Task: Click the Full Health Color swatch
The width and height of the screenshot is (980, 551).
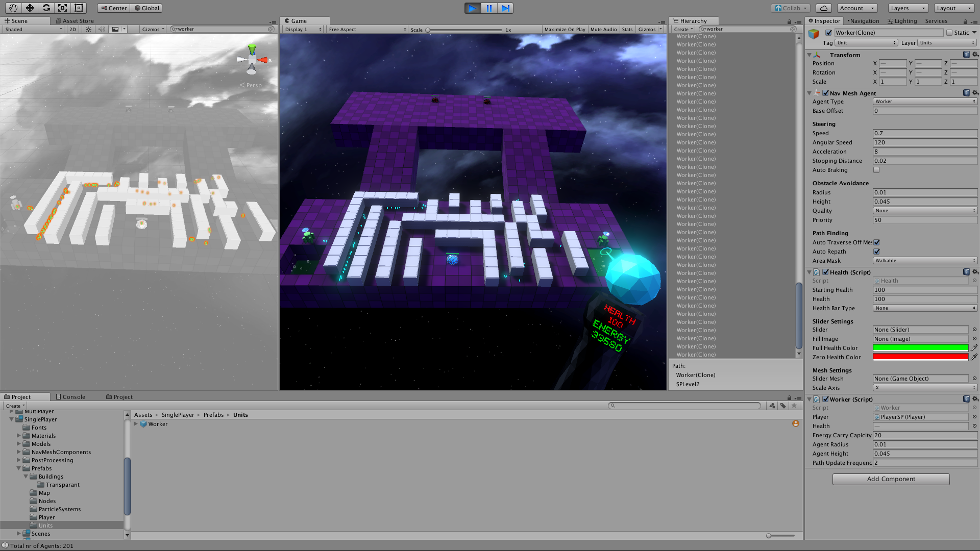Action: pyautogui.click(x=920, y=348)
